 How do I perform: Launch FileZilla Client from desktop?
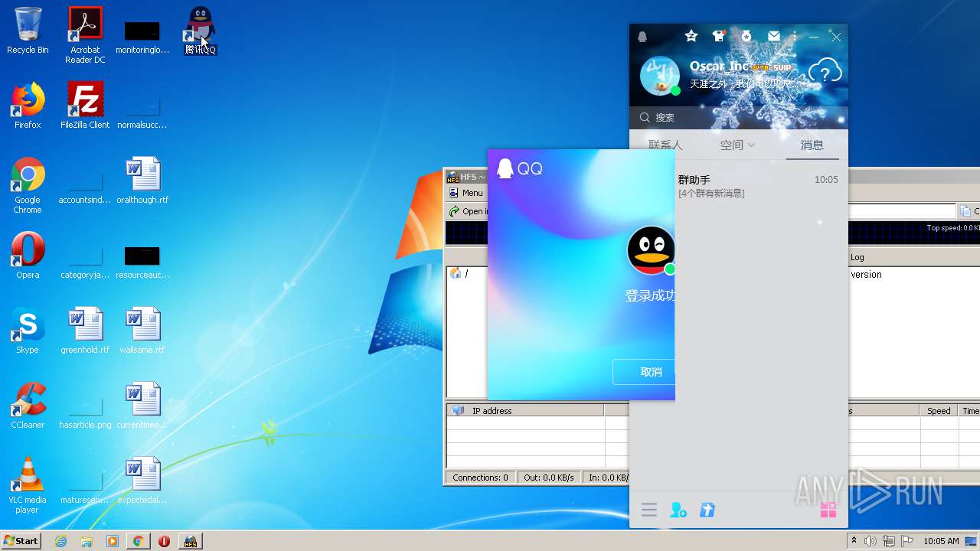pos(85,106)
